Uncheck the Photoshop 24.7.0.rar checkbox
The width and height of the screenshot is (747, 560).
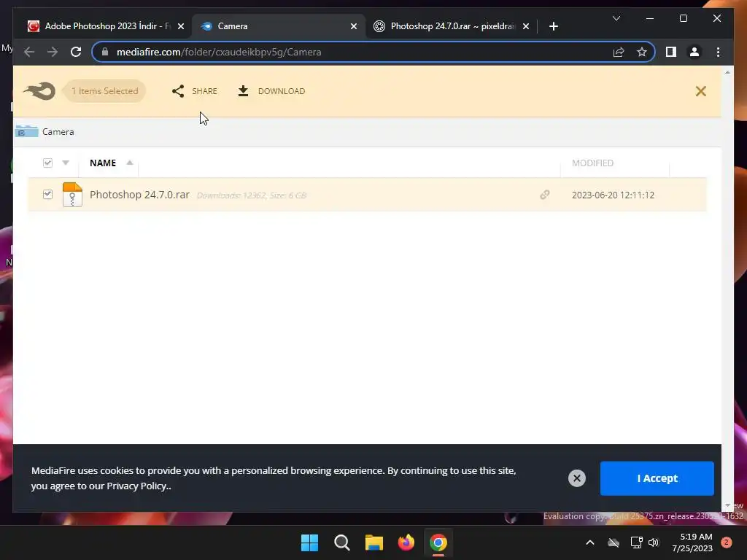click(x=47, y=194)
